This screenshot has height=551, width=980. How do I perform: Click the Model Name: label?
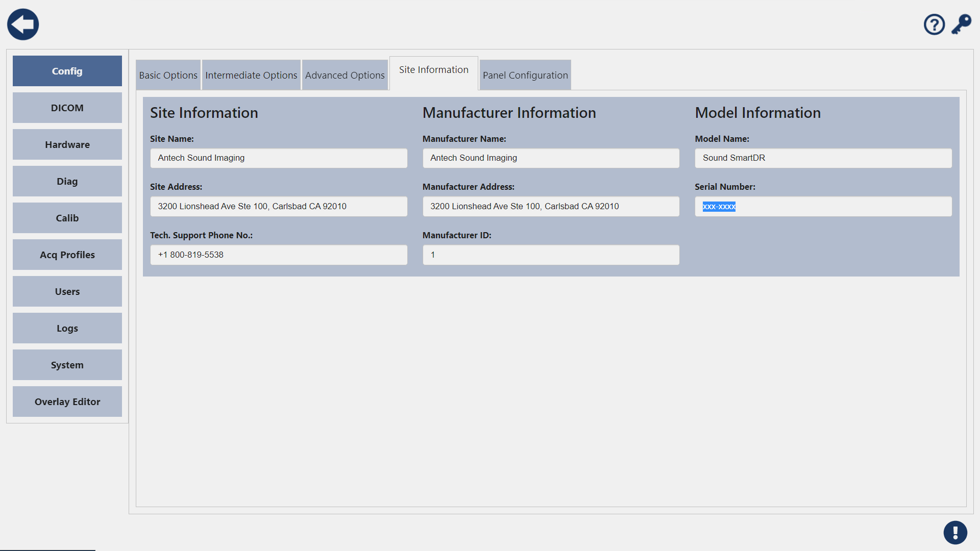[x=722, y=139]
